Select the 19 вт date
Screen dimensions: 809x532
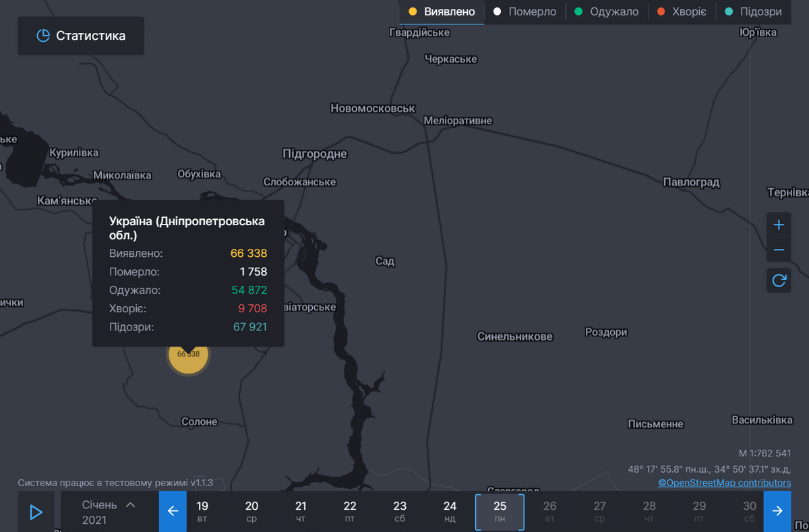pyautogui.click(x=202, y=512)
